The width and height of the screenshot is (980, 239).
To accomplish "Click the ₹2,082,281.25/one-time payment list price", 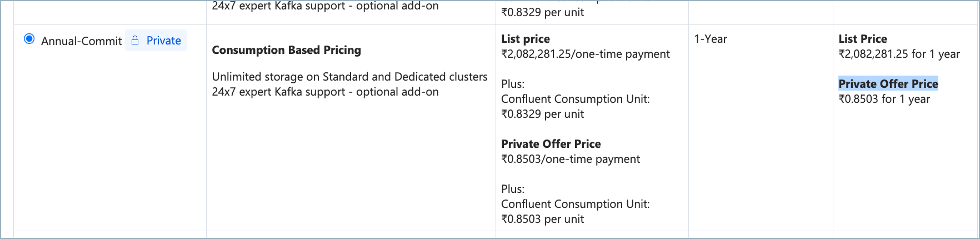I will click(585, 54).
